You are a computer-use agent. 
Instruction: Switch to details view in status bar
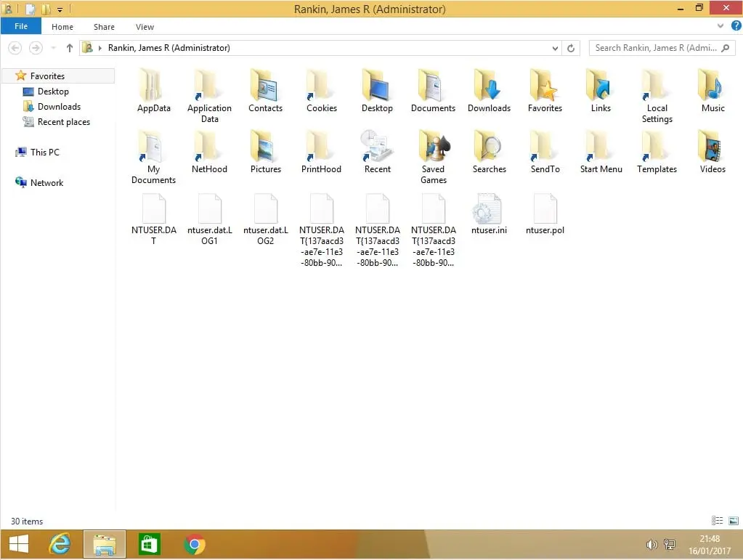717,521
